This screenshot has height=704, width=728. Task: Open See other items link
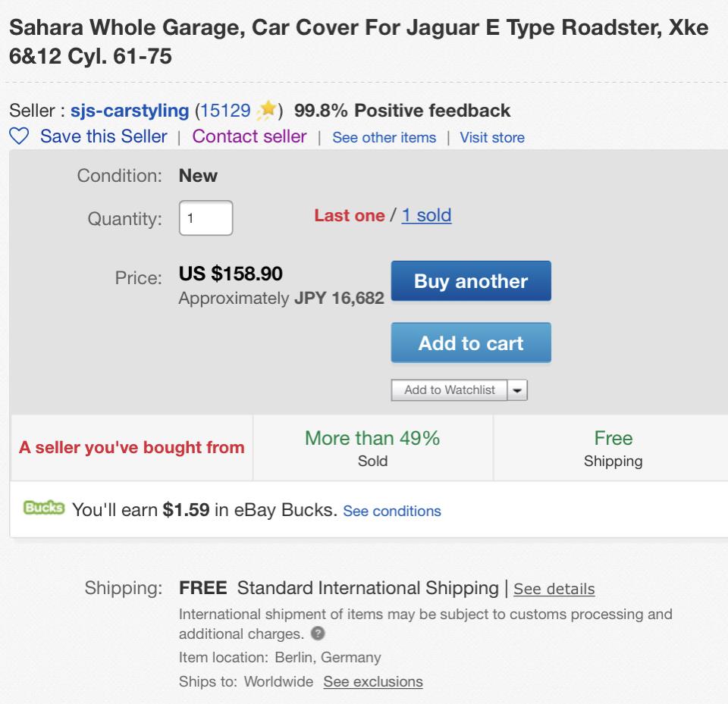pos(384,137)
